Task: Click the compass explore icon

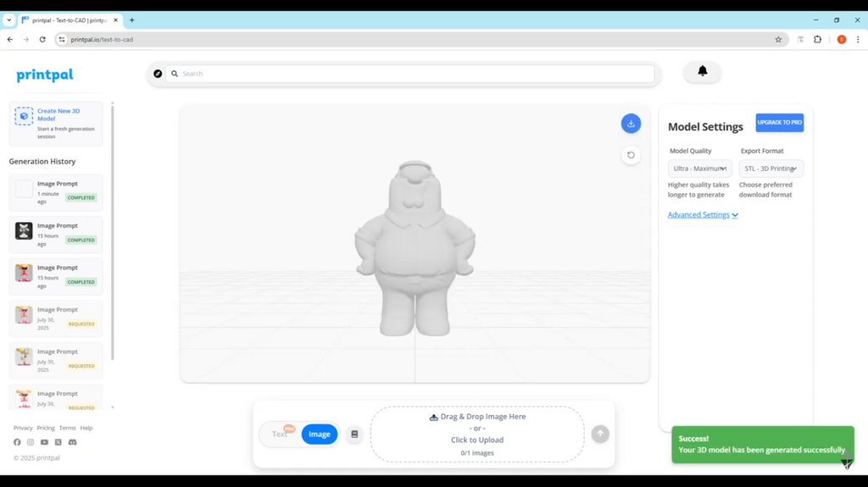Action: click(x=158, y=74)
